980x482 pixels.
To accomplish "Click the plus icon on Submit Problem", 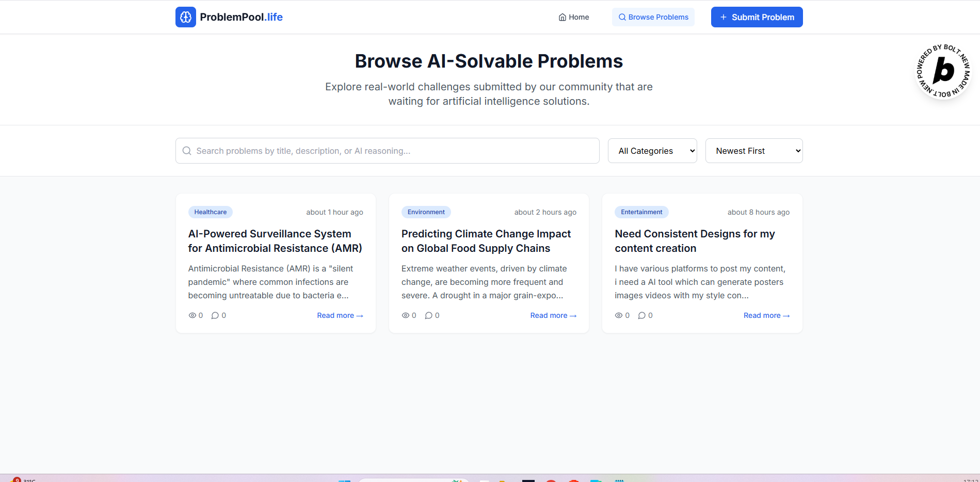I will pyautogui.click(x=724, y=17).
